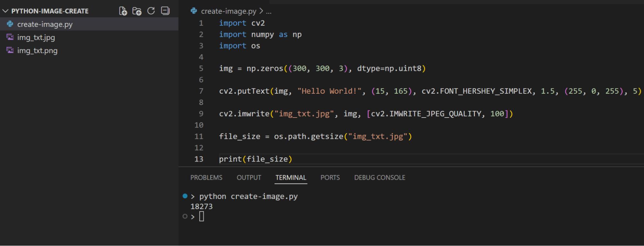Click Python icon beside create-image.py in explorer
This screenshot has height=246, width=644.
10,24
